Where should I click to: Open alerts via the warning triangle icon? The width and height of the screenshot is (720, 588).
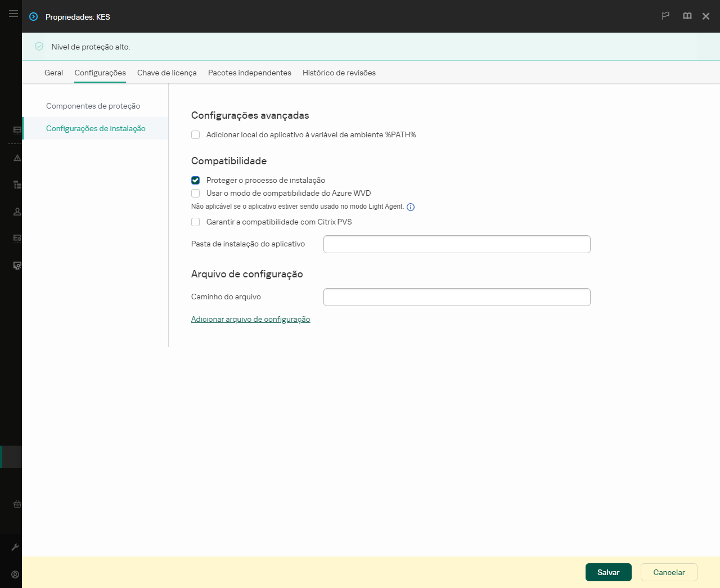(16, 158)
